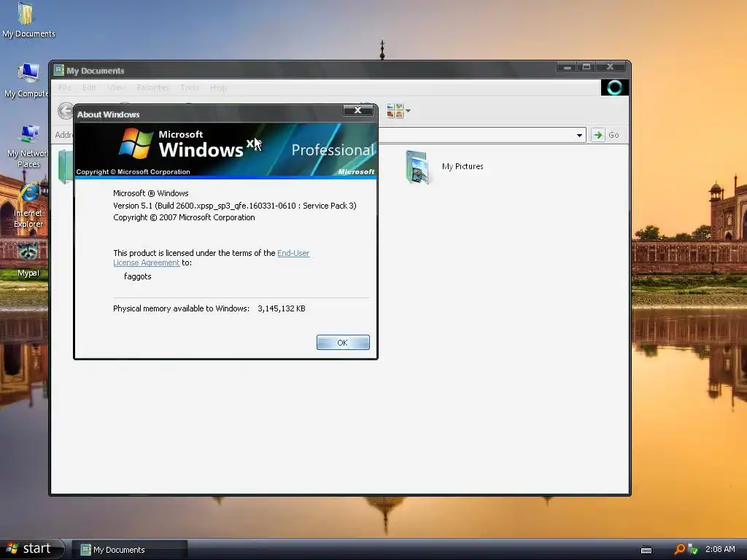Select the Mypal browser desktop icon
This screenshot has width=747, height=560.
(28, 260)
